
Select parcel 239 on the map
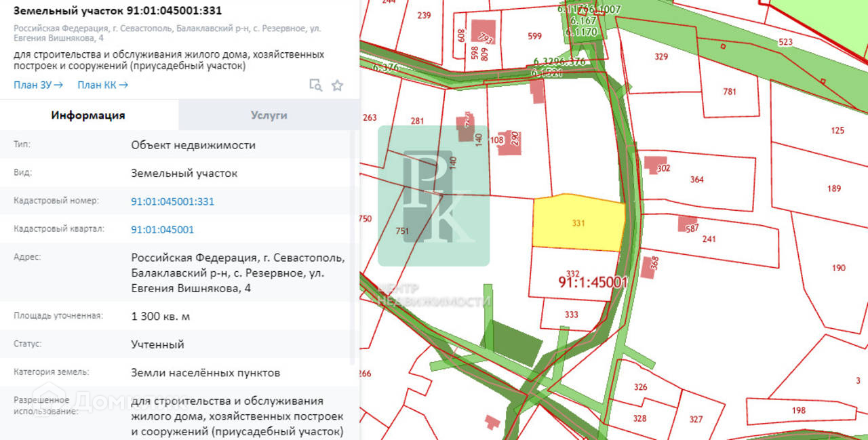(x=425, y=15)
